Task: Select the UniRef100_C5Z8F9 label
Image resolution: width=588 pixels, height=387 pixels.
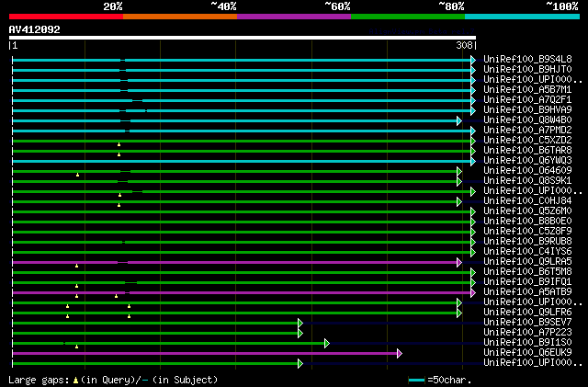Action: point(527,232)
